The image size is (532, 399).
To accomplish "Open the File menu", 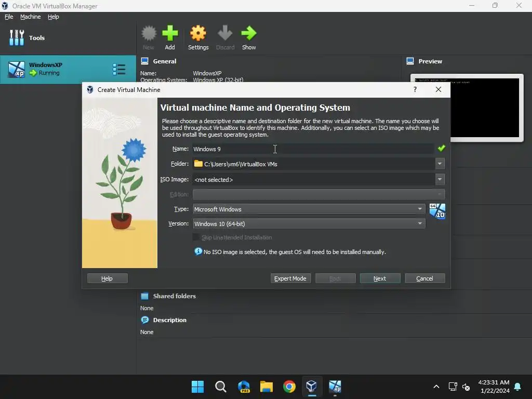I will pyautogui.click(x=9, y=17).
